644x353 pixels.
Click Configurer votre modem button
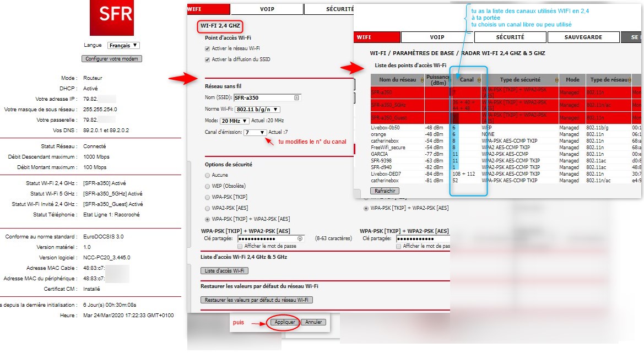coord(112,59)
